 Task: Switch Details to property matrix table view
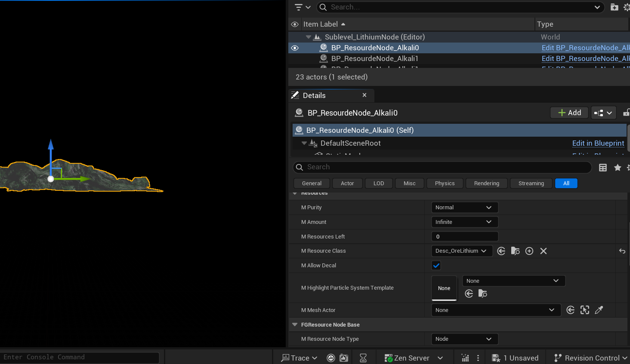[603, 168]
